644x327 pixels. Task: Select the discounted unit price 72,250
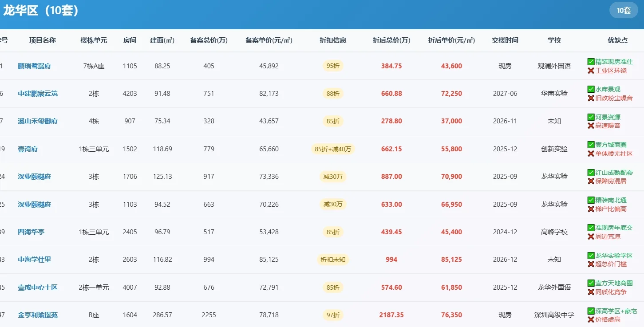(451, 94)
